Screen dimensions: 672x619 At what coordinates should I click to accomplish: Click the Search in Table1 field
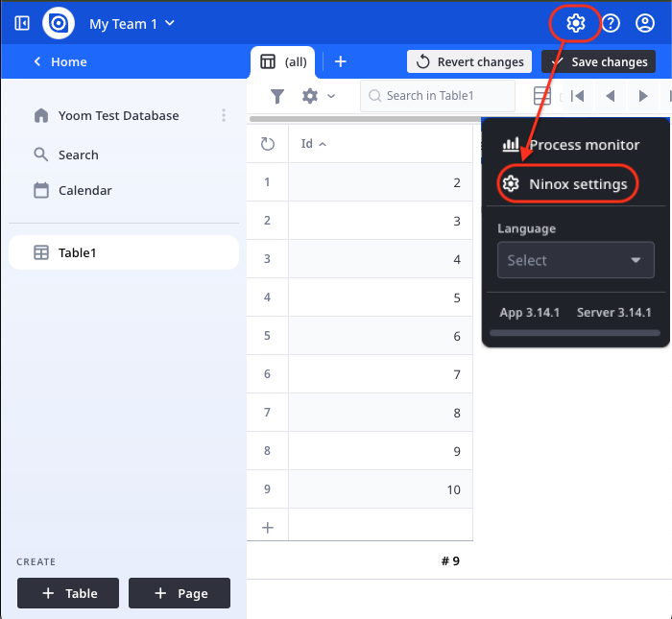(x=442, y=96)
